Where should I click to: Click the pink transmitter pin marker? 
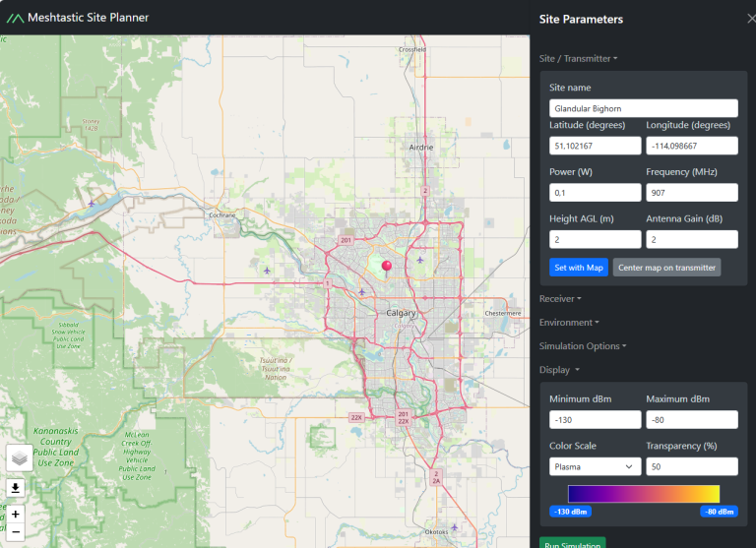(386, 268)
